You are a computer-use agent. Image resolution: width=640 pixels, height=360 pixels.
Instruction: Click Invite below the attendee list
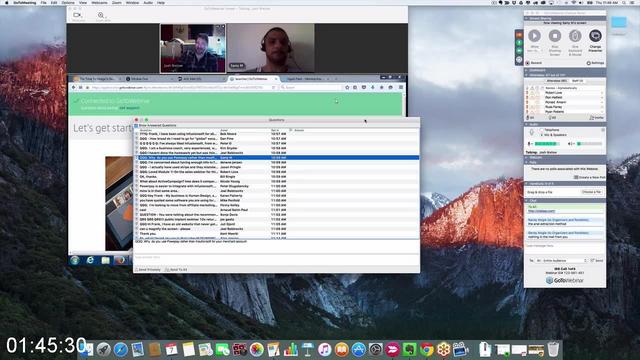click(596, 118)
